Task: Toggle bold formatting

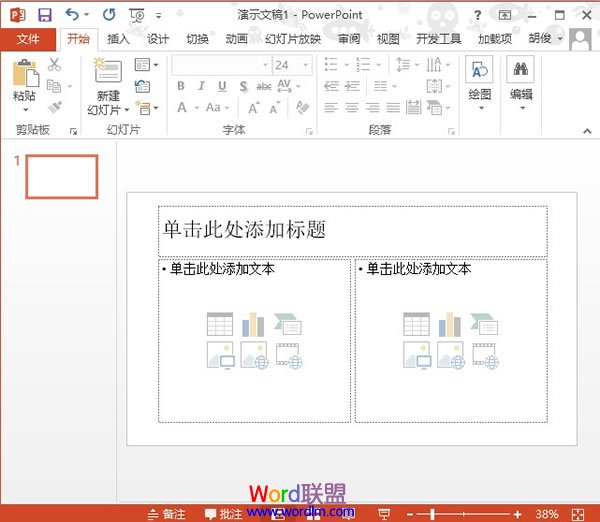Action: pyautogui.click(x=181, y=86)
